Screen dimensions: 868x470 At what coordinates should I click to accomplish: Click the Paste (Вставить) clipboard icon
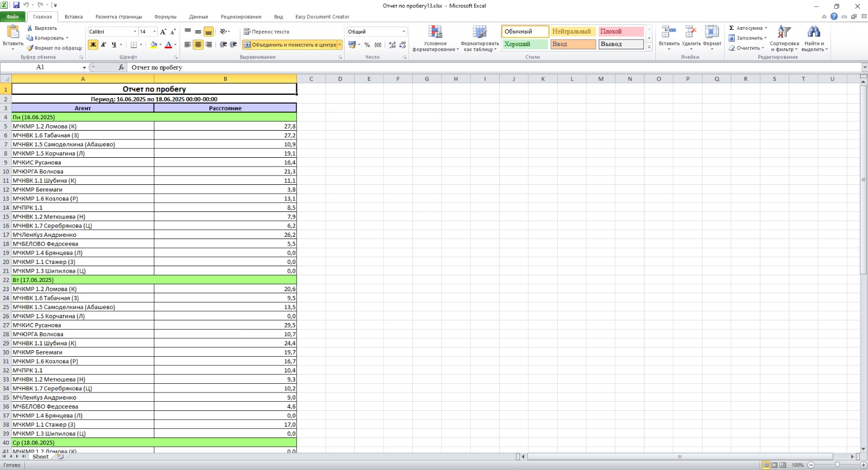(12, 33)
